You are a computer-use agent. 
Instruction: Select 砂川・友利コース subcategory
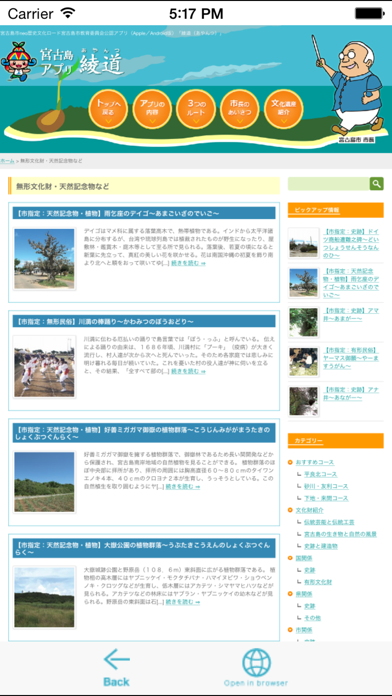[326, 486]
